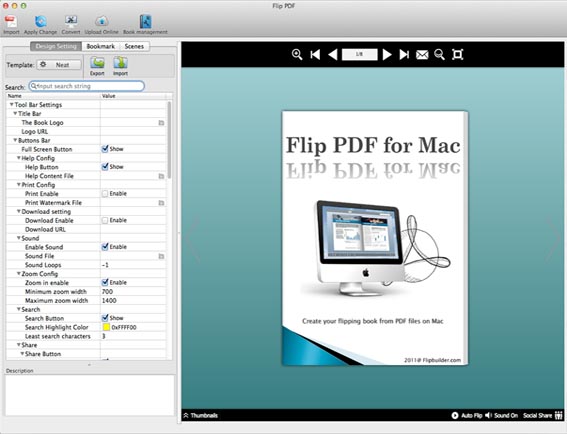Click the Apply Change toolbar icon
Image resolution: width=567 pixels, height=434 pixels.
(x=40, y=22)
